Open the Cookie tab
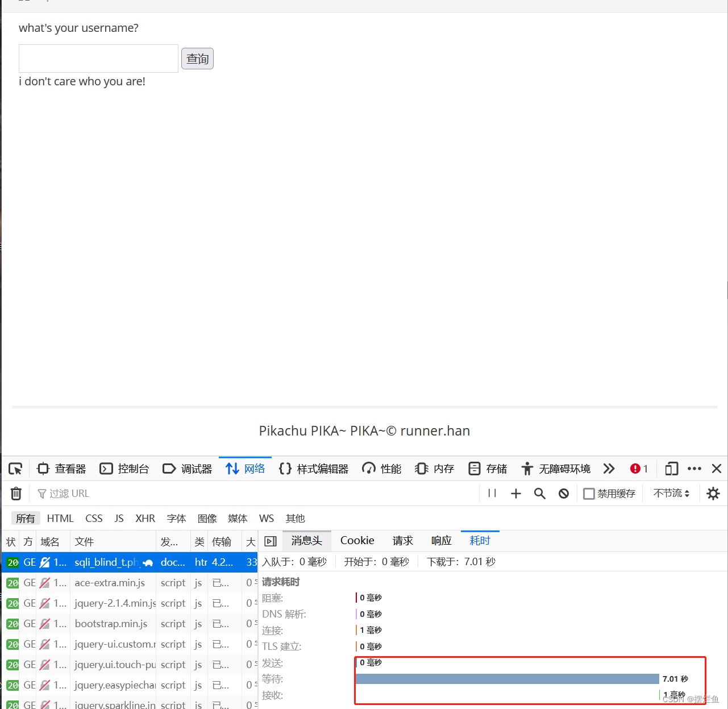Screen dimensions: 728x709 click(x=357, y=541)
